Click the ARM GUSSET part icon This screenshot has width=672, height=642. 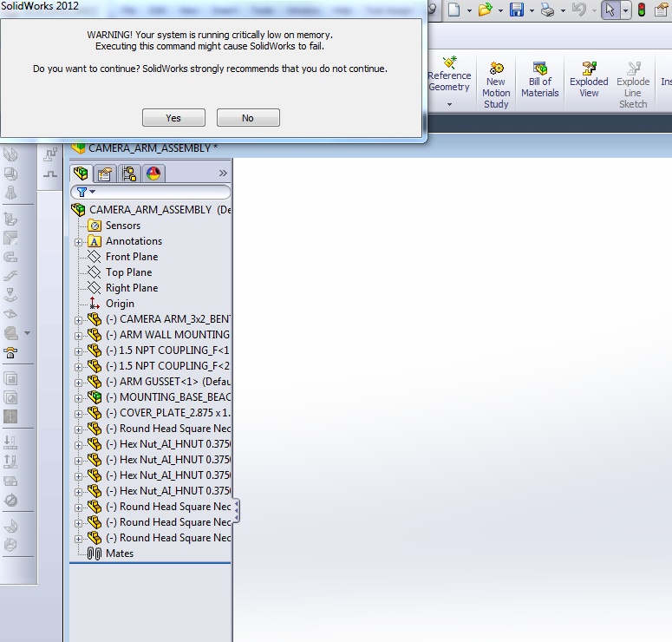click(x=95, y=382)
